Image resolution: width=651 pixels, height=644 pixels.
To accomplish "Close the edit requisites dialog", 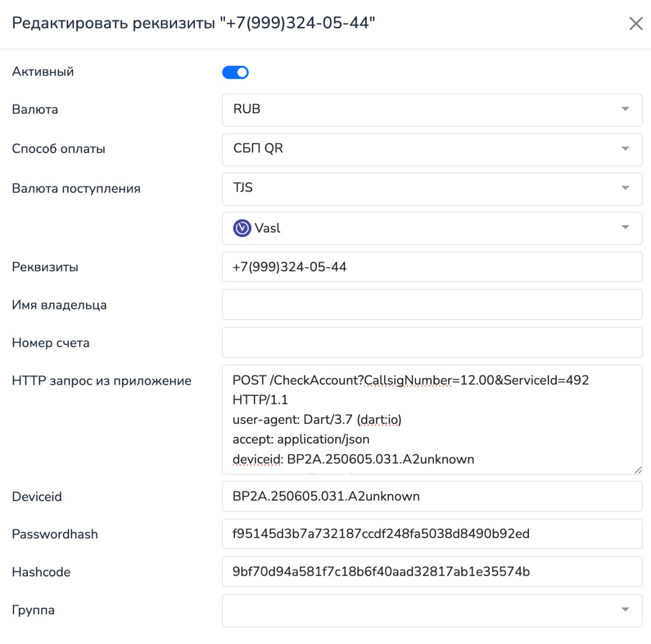I will click(636, 23).
